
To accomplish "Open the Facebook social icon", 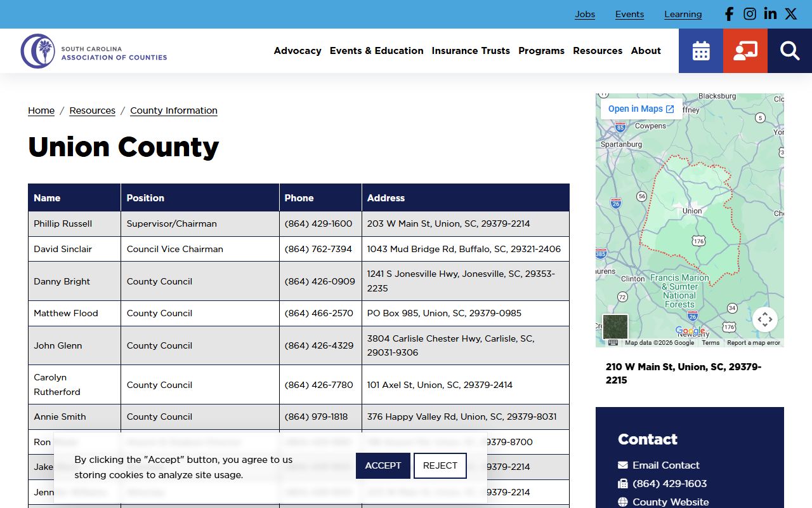I will point(730,14).
